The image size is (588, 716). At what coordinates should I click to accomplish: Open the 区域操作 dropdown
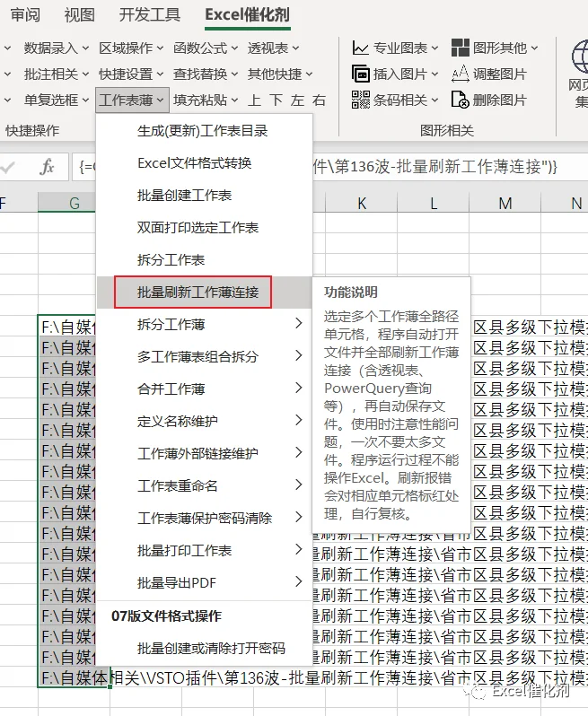[131, 48]
